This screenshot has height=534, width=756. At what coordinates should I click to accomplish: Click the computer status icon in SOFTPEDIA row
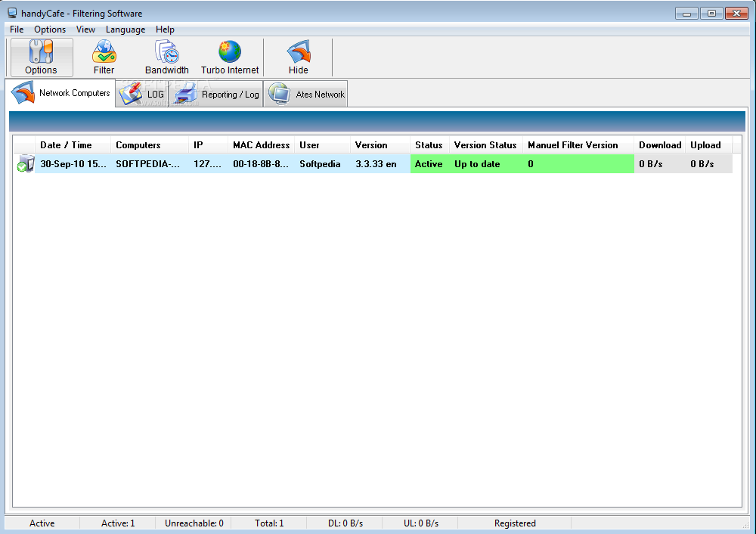[x=25, y=163]
